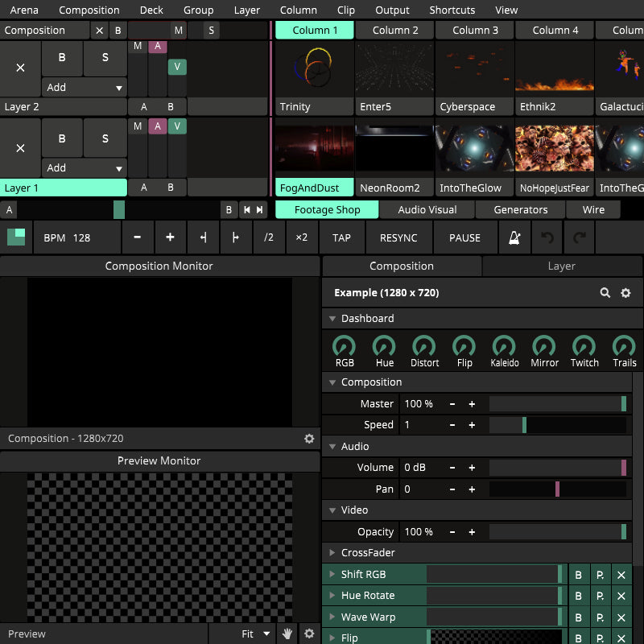Viewport: 644px width, 644px height.
Task: Toggle the V button on Layer 1
Action: coord(177,126)
